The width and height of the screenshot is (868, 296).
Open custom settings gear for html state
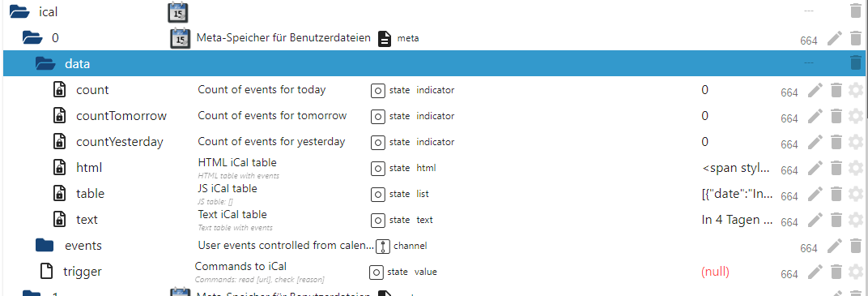(x=856, y=168)
